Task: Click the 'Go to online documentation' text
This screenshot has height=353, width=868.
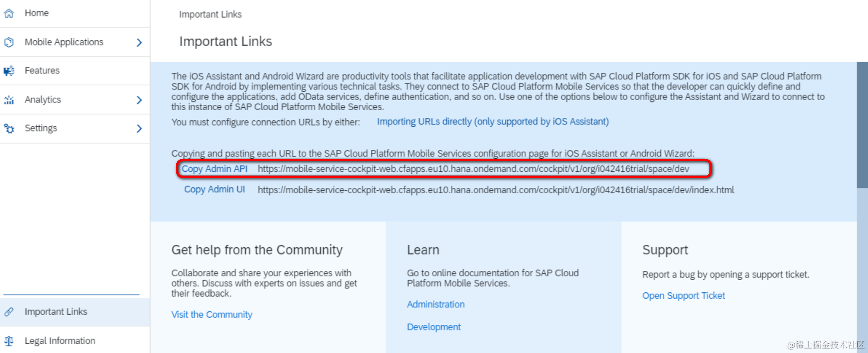Action: (493, 278)
